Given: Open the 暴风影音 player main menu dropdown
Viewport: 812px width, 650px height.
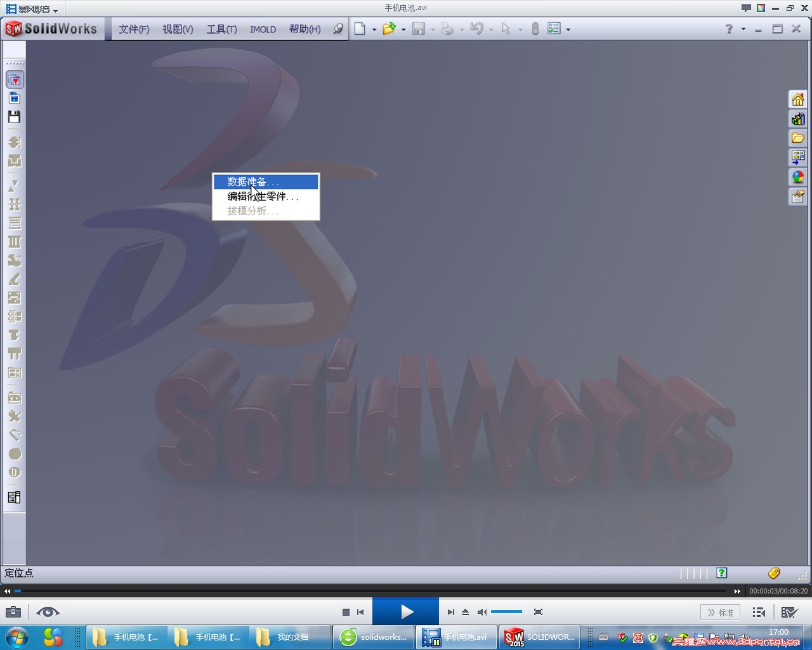Looking at the screenshot, I should (32, 9).
